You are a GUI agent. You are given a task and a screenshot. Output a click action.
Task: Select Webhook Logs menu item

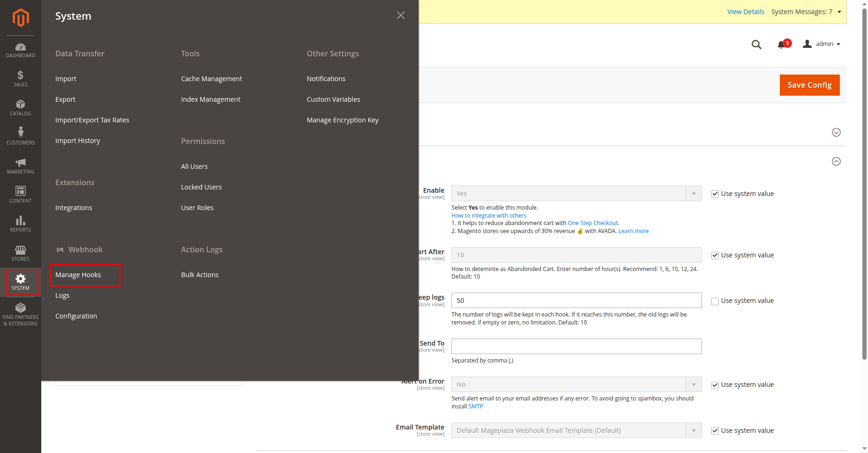62,295
